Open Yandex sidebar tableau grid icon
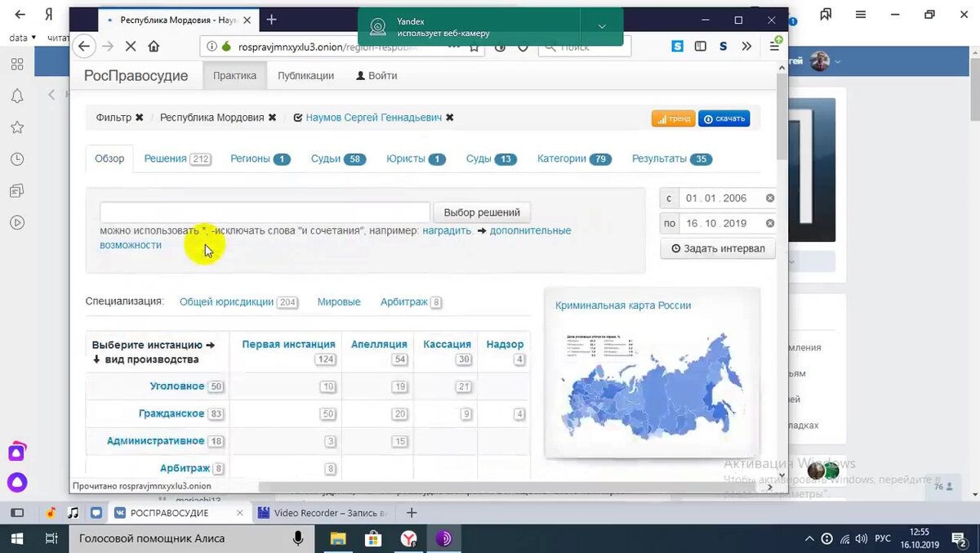This screenshot has height=553, width=980. pos(17,64)
